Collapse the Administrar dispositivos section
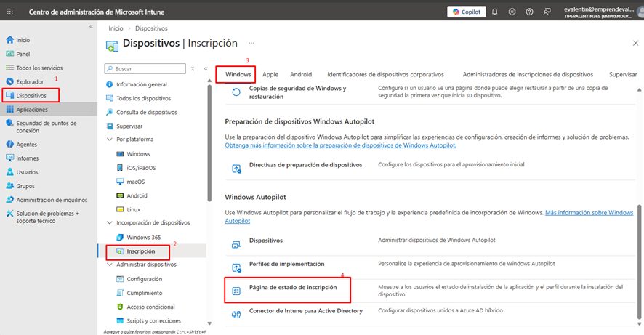The width and height of the screenshot is (644, 335). click(110, 265)
